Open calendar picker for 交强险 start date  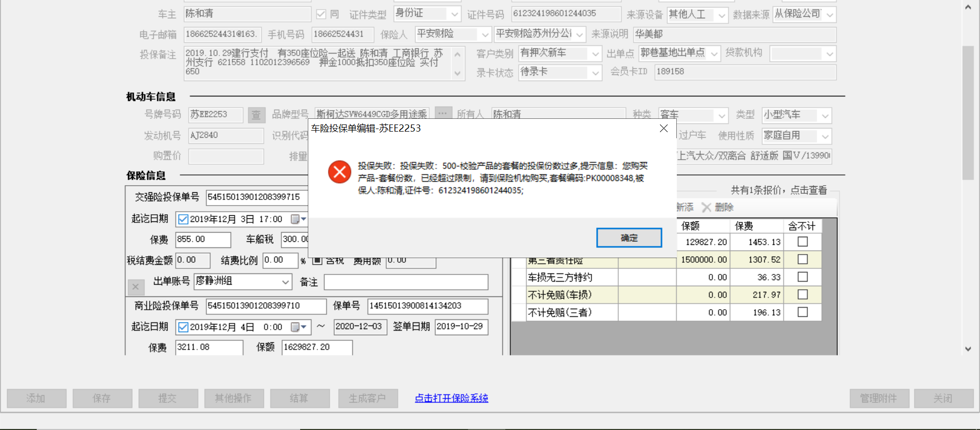tap(298, 219)
